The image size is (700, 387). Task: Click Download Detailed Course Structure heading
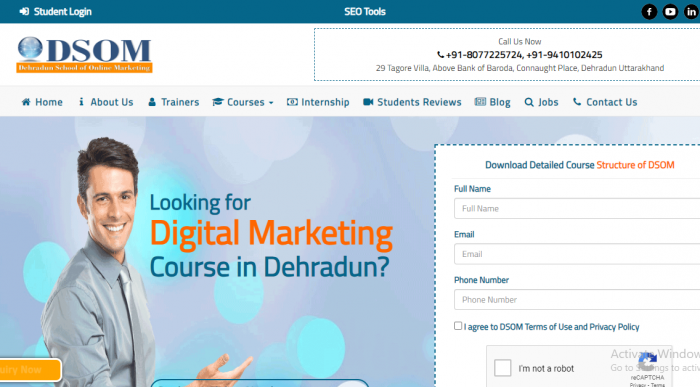pos(579,165)
